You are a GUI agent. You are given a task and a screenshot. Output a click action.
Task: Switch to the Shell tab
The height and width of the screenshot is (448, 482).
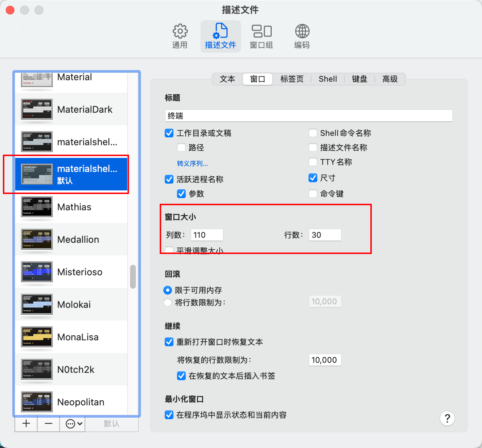328,79
